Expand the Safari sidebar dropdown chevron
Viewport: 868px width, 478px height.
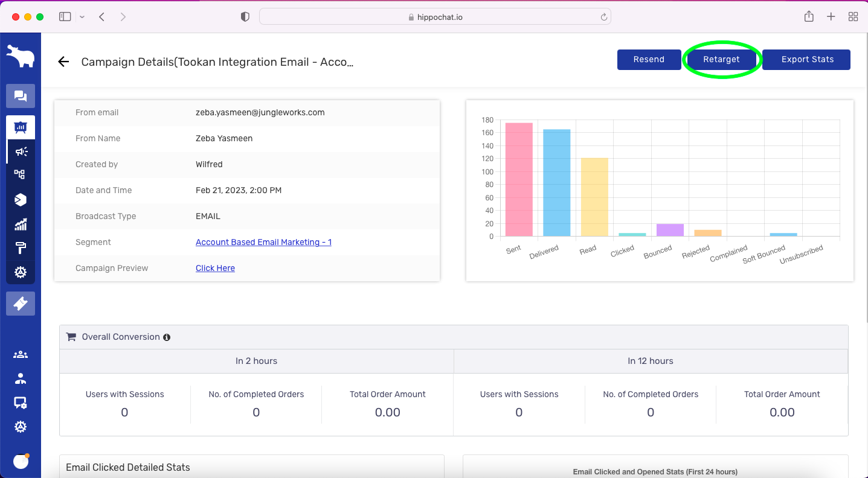click(82, 17)
